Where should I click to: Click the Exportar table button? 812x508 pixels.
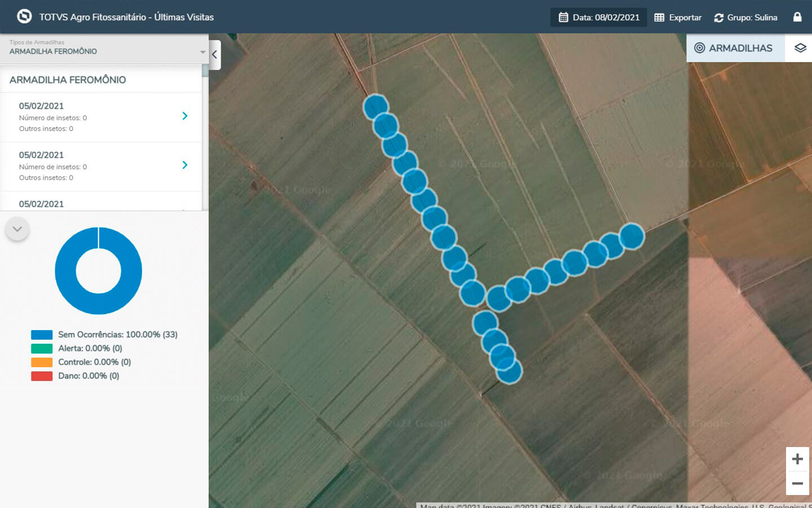click(678, 17)
